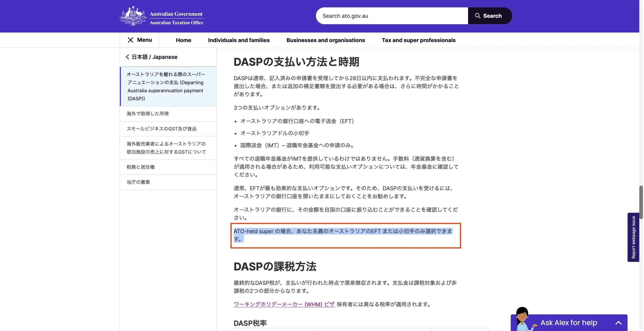Image resolution: width=644 pixels, height=331 pixels.
Task: Click the Australian Government coat of arms logo
Action: pos(133,16)
